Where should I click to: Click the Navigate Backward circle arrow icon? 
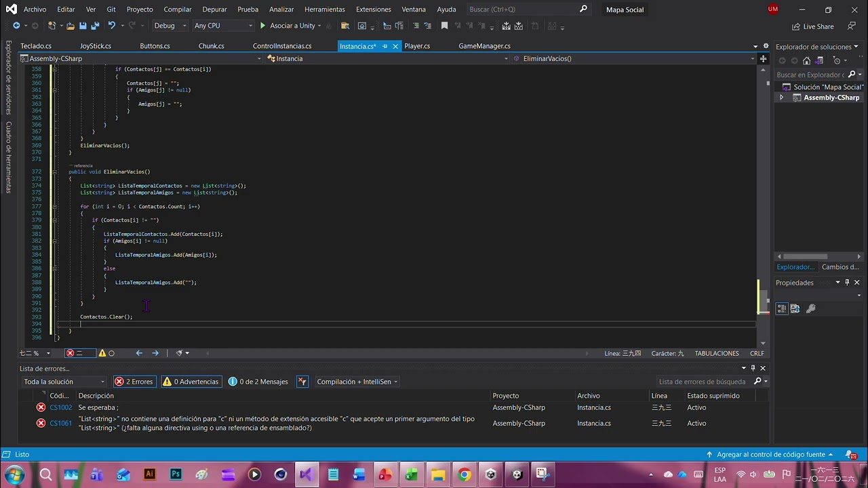(16, 26)
